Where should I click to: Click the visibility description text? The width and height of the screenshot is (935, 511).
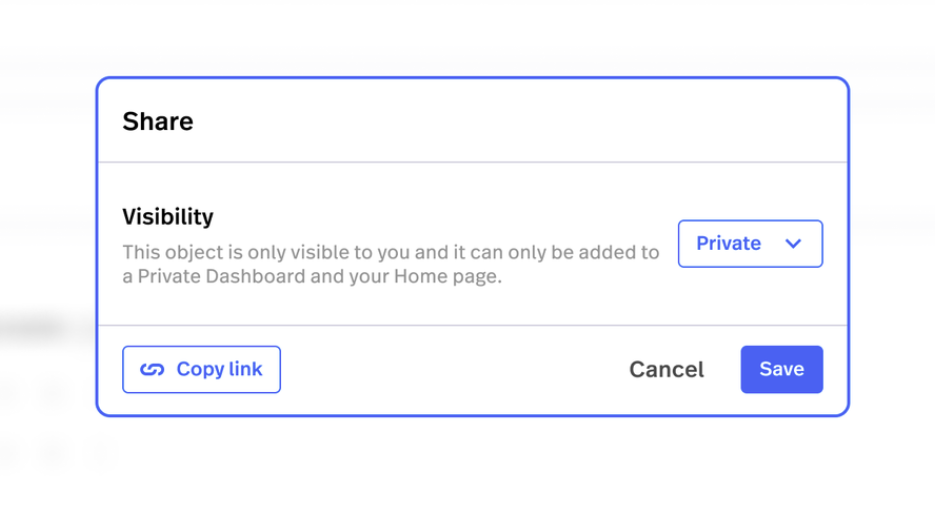[390, 264]
